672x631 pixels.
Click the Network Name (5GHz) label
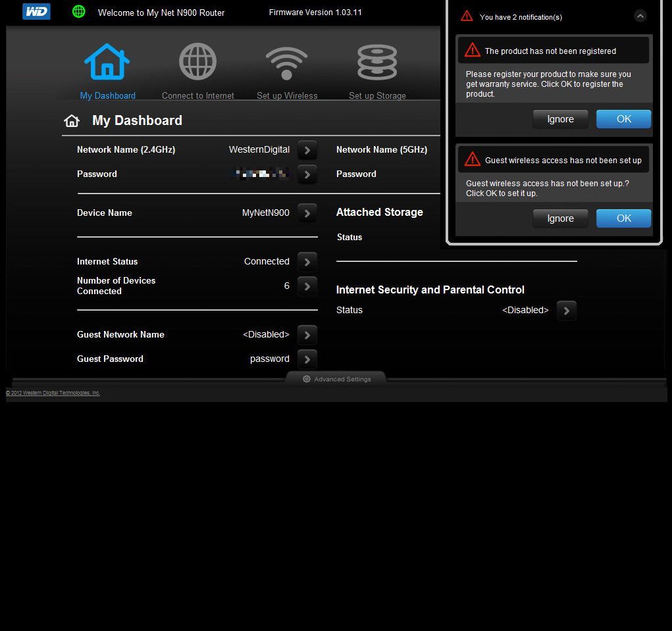(382, 149)
